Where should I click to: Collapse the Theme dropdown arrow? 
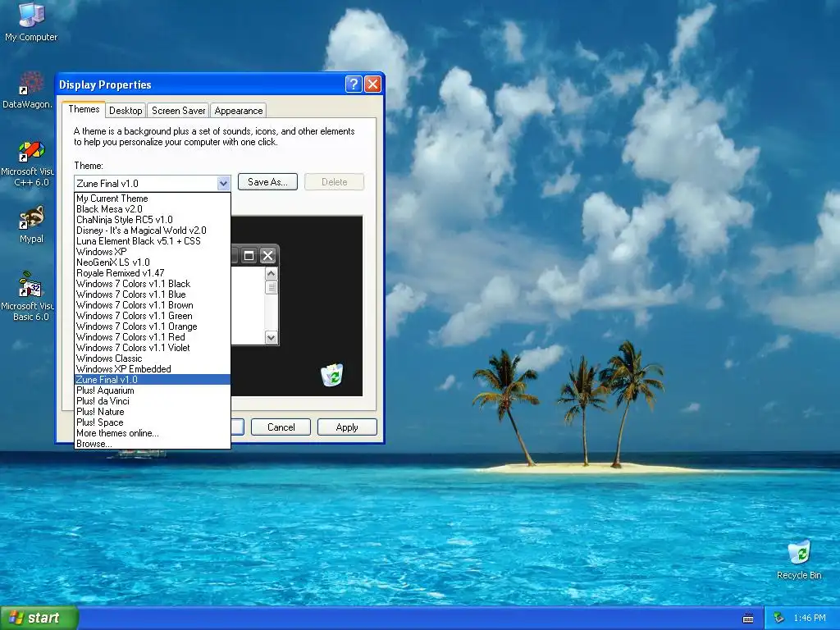pos(223,183)
